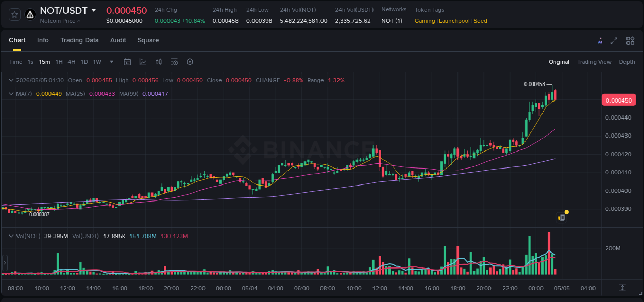Click Vol(USDT) value 17.895K
644x302 pixels.
click(114, 236)
